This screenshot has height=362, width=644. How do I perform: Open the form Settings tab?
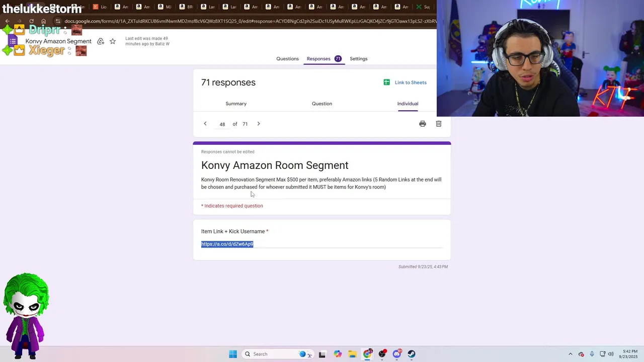tap(359, 59)
